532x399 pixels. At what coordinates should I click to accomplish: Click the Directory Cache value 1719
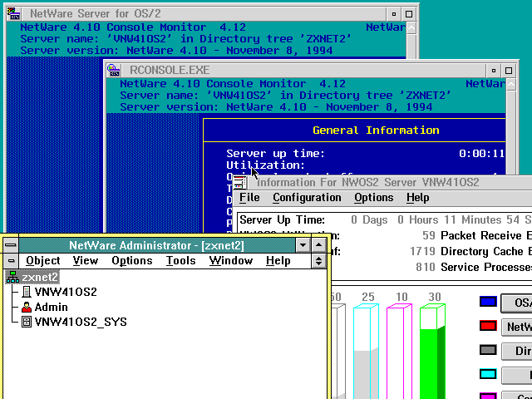(x=422, y=251)
